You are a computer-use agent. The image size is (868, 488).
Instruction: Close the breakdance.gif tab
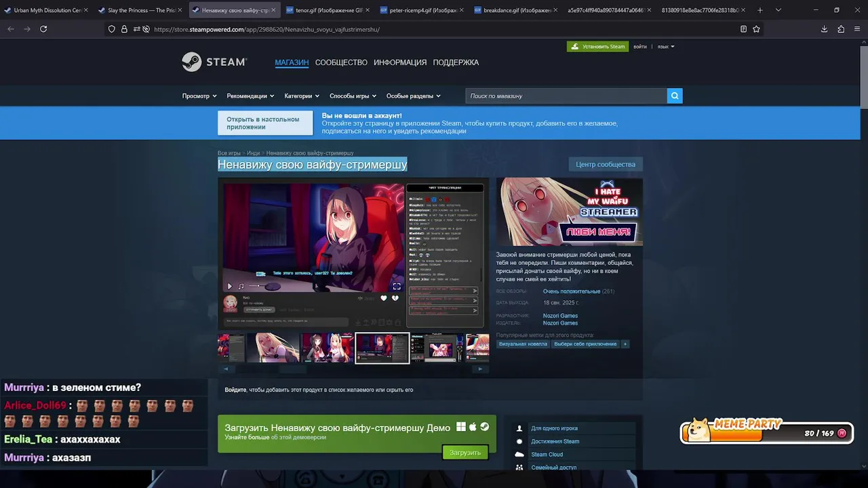[556, 10]
